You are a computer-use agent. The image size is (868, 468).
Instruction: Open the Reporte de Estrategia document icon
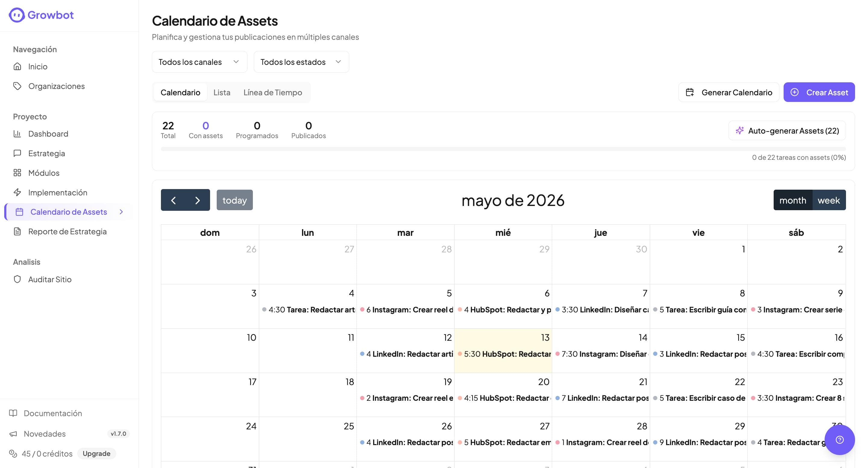click(x=17, y=231)
